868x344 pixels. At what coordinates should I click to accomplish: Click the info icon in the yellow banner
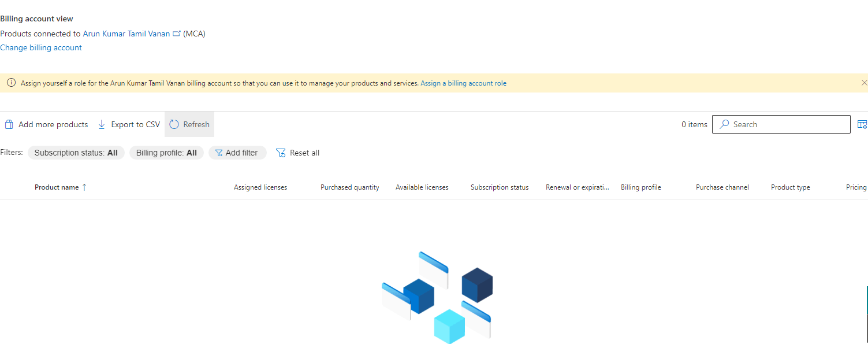[11, 83]
